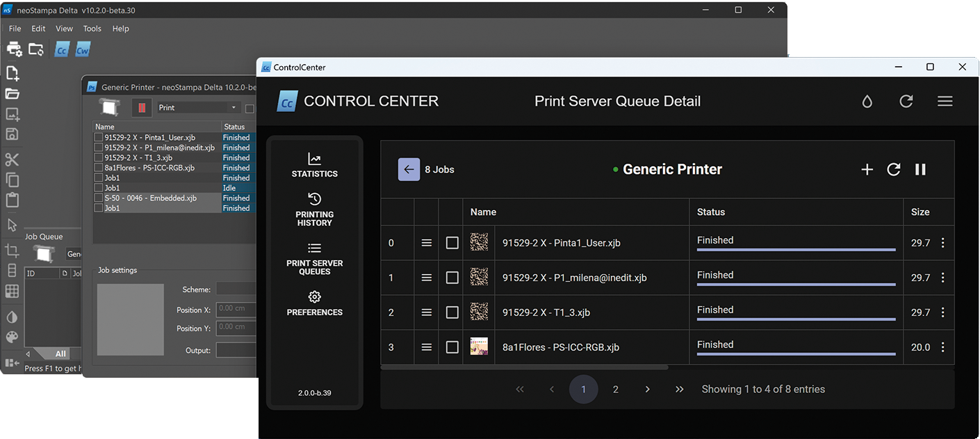The image size is (980, 439).
Task: Open the Help menu
Action: 121,29
